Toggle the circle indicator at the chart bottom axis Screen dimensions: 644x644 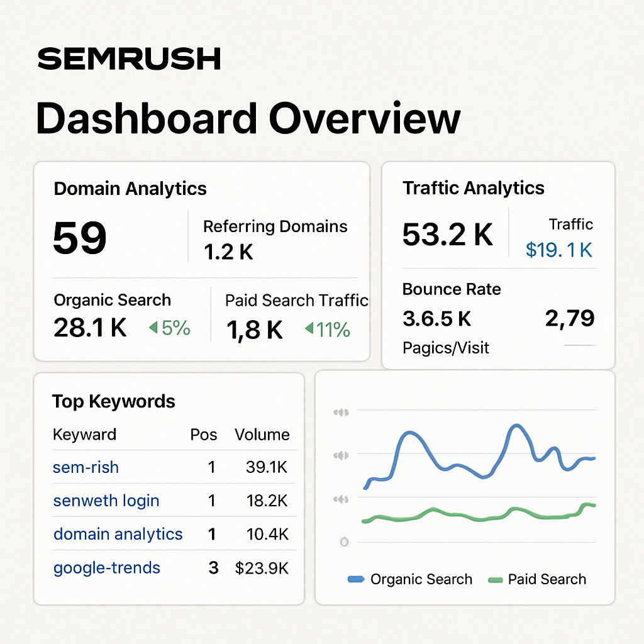(x=344, y=541)
